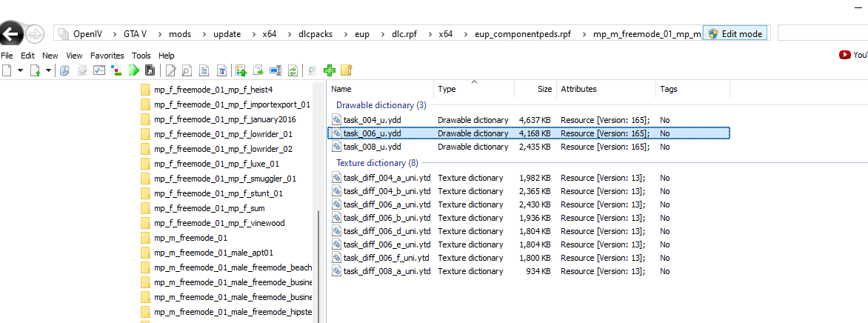
Task: Click the green refresh arrows toolbar icon
Action: tap(293, 70)
